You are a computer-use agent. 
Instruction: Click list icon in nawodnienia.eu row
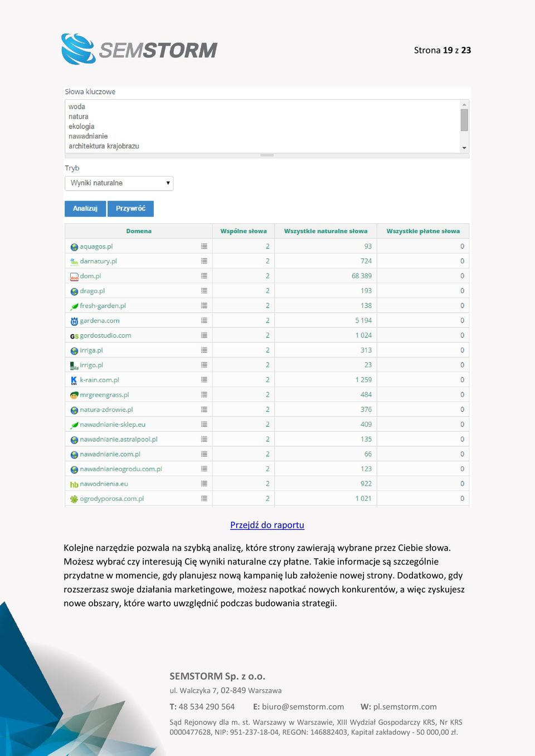point(204,484)
